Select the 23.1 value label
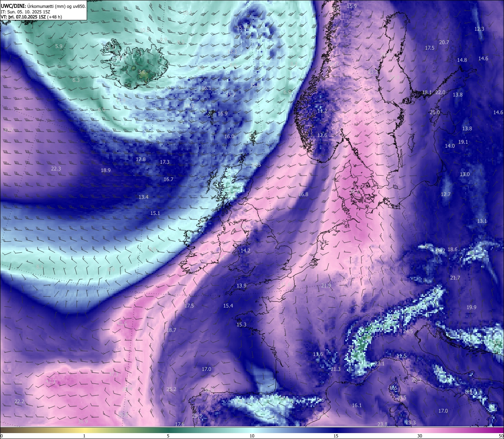Screen dimensions: 504x439 [x=380, y=364]
